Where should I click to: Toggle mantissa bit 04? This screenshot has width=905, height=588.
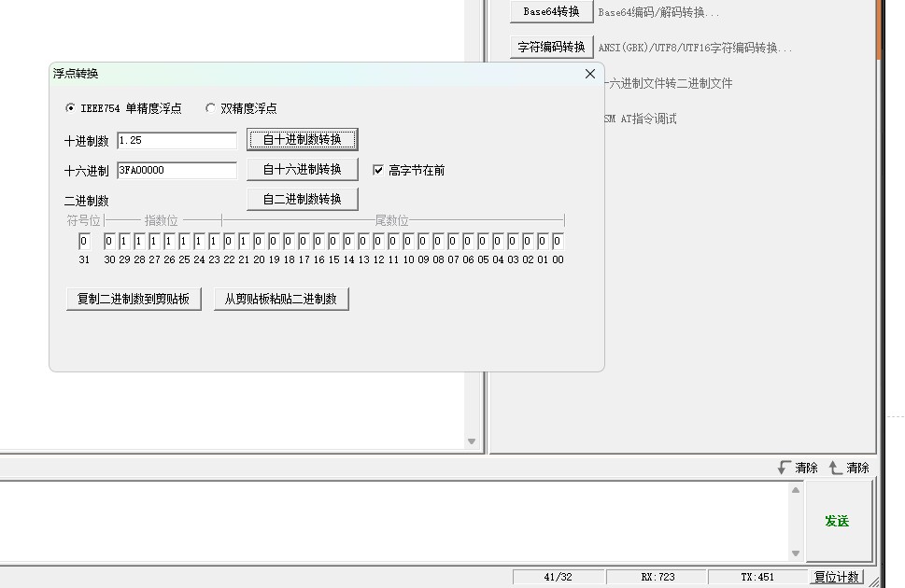point(498,241)
